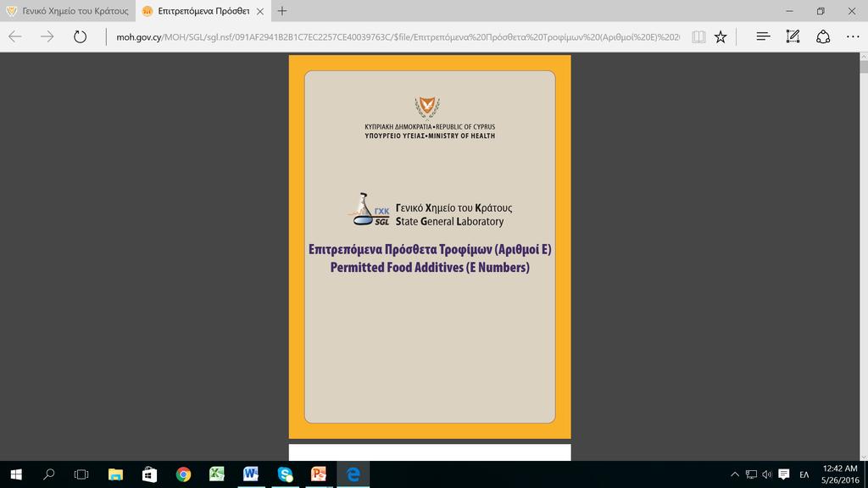Click 'Permitted Food Additives (E Numbers)' title
Image resolution: width=868 pixels, height=488 pixels.
430,267
